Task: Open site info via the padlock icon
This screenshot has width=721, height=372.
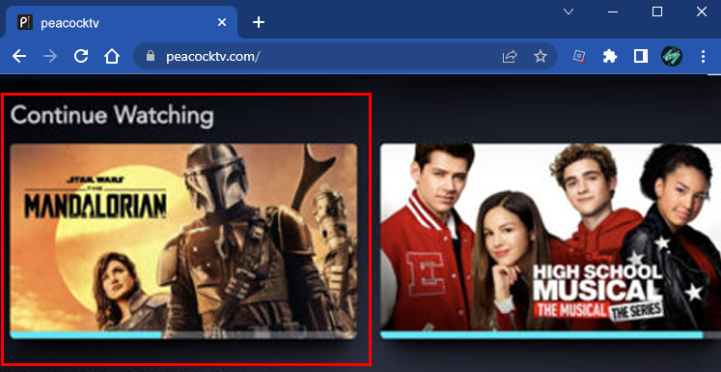Action: (x=150, y=56)
